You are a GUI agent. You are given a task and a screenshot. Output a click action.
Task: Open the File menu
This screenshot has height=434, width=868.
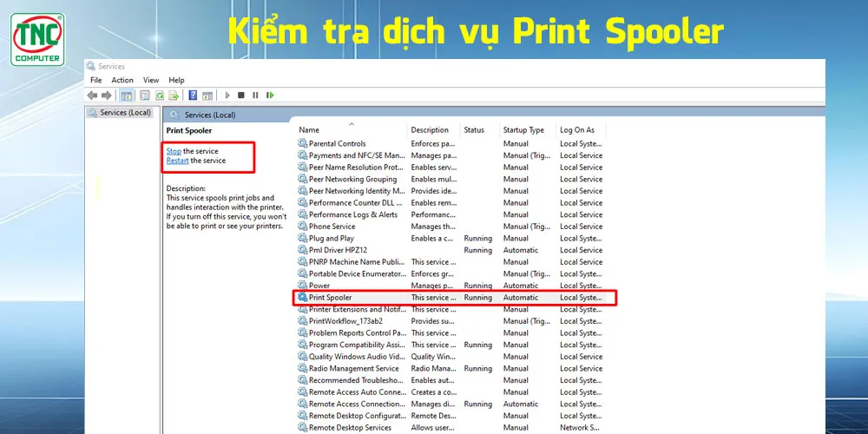coord(96,80)
